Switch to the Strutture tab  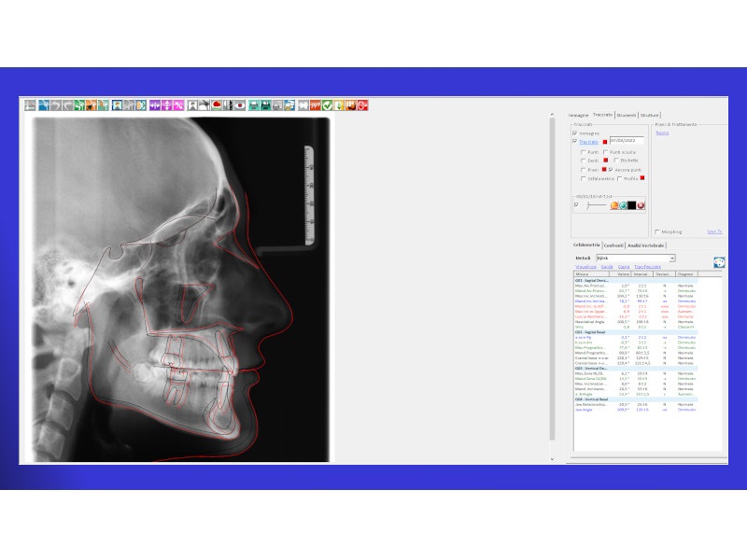click(x=649, y=115)
